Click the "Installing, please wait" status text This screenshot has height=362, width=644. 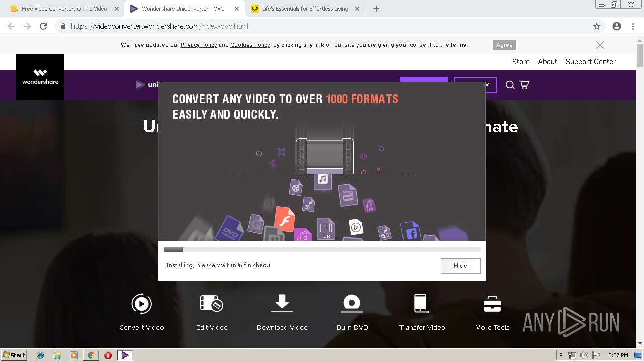218,265
